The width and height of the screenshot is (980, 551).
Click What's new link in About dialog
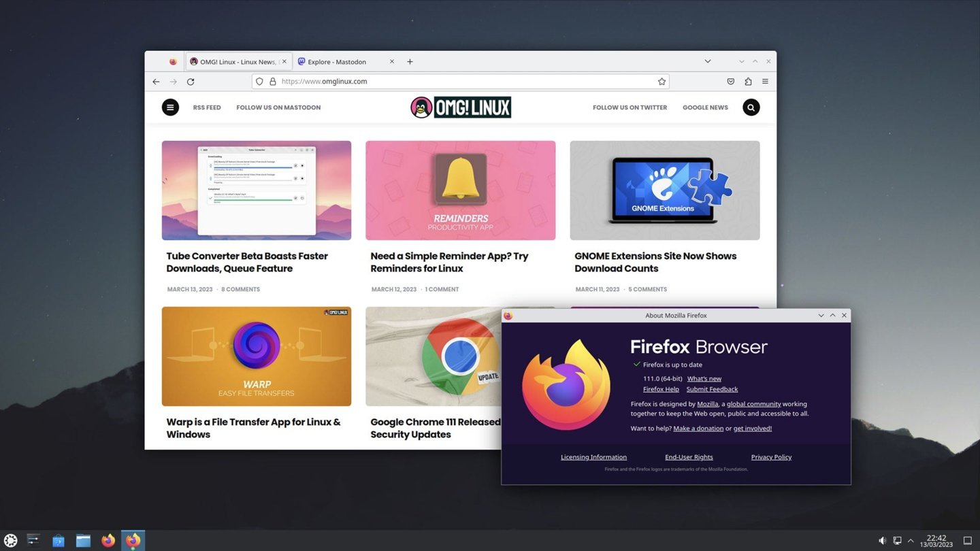pos(704,379)
